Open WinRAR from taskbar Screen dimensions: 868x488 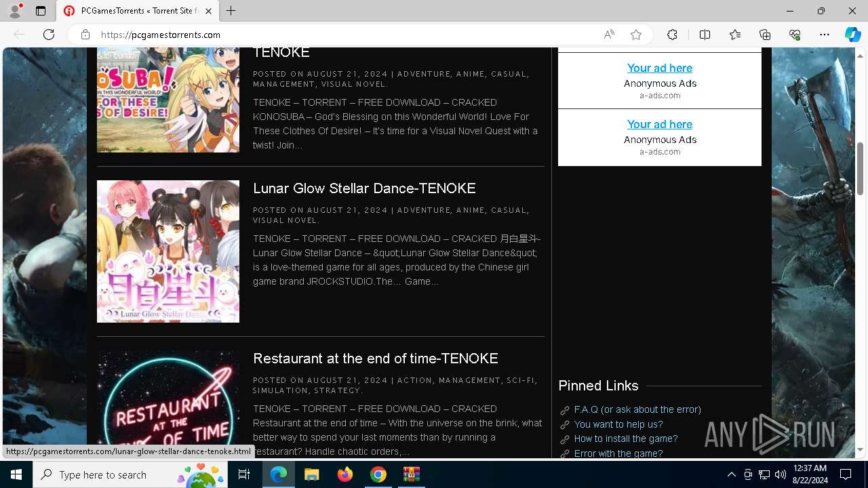pyautogui.click(x=412, y=474)
